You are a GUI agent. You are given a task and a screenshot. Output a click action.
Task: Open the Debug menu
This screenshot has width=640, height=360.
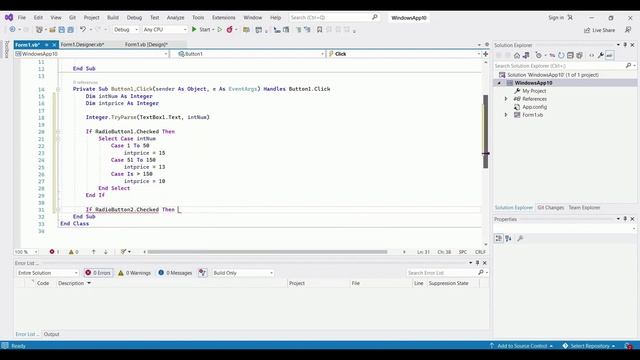click(134, 18)
